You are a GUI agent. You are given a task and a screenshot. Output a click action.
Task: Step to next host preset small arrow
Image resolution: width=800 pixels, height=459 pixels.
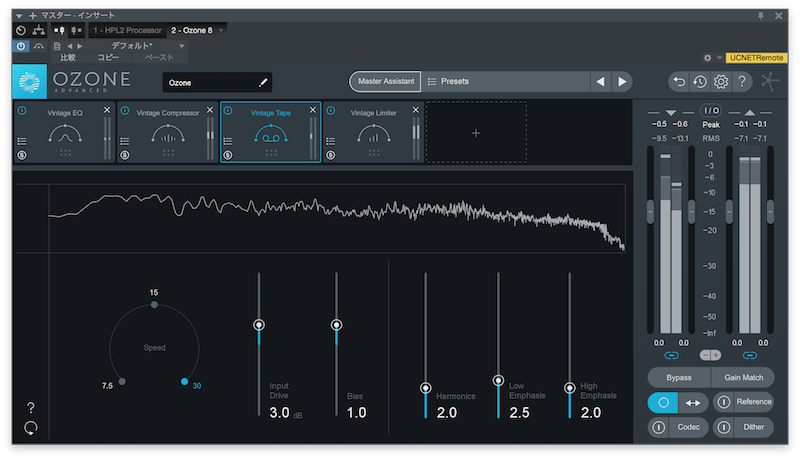click(x=80, y=46)
